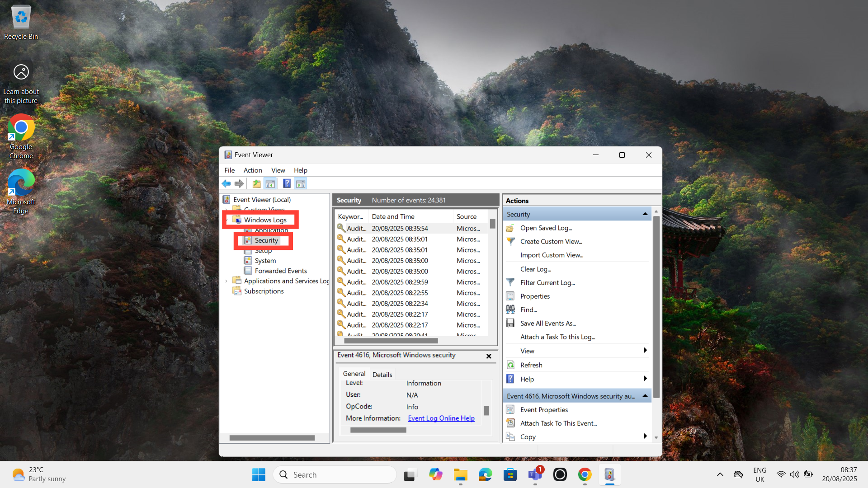Click the Up One Level folder icon
Viewport: 868px width, 488px height.
pos(256,183)
